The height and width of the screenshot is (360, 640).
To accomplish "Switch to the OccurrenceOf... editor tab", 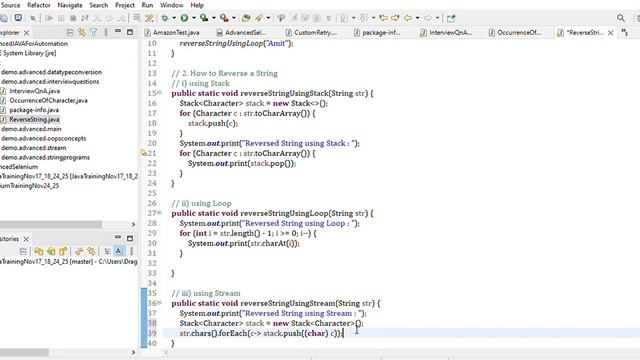I will pyautogui.click(x=515, y=33).
